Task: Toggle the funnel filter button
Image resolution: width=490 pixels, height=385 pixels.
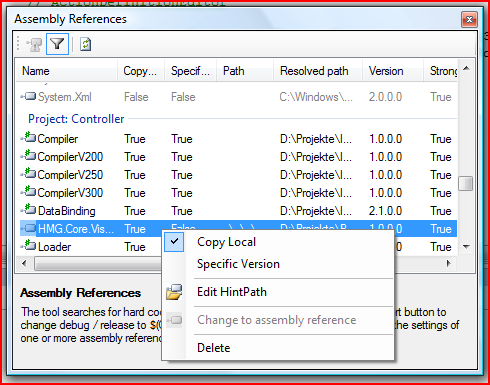Action: click(57, 44)
